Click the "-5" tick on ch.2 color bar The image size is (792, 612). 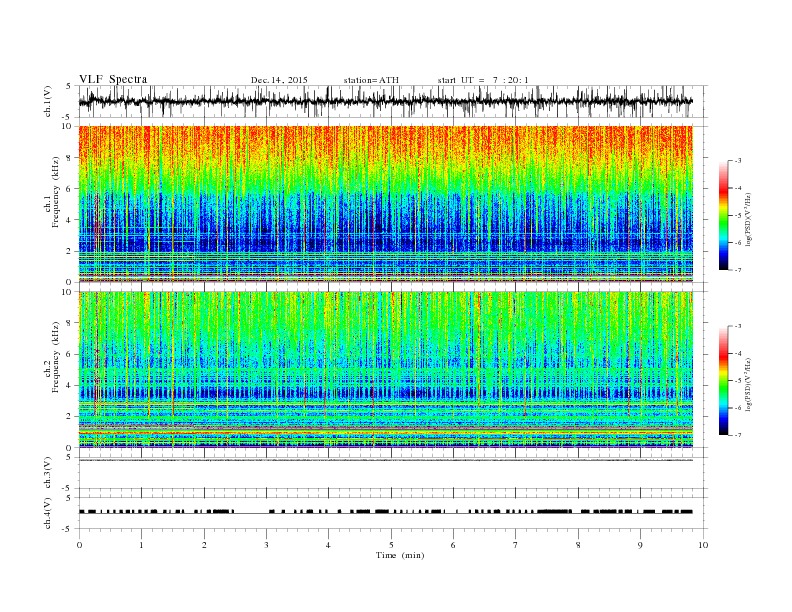738,381
